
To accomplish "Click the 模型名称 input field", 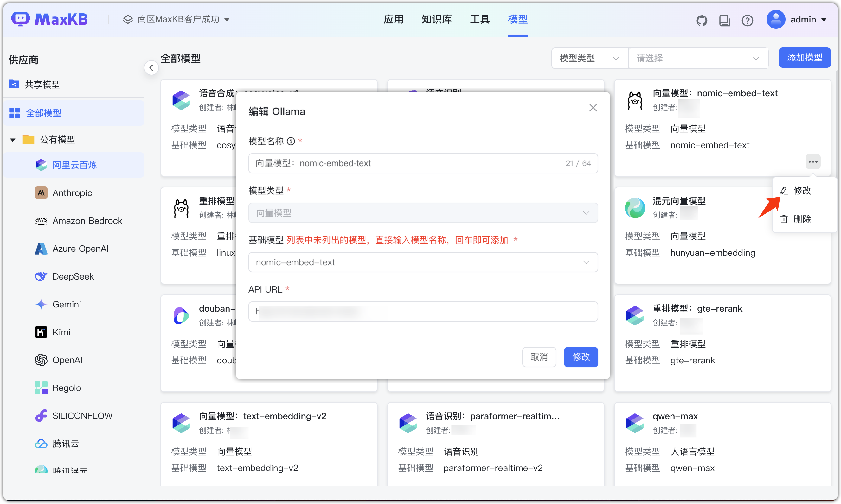I will click(x=423, y=163).
